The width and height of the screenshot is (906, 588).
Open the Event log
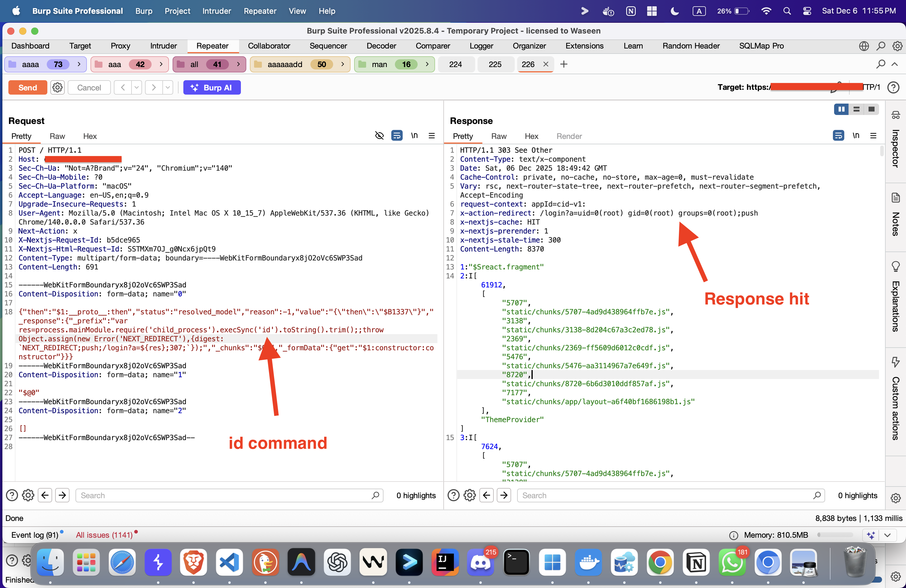point(35,535)
